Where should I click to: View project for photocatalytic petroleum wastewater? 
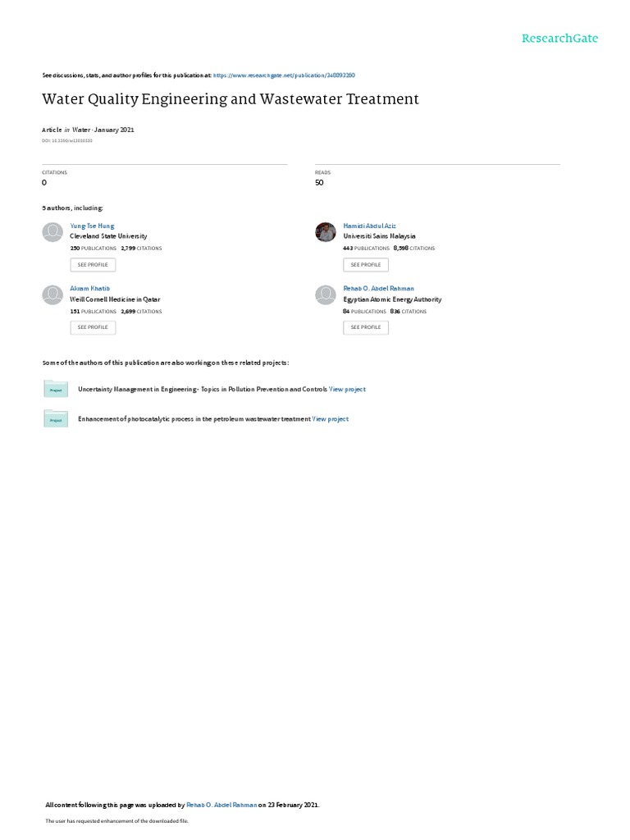pos(331,419)
